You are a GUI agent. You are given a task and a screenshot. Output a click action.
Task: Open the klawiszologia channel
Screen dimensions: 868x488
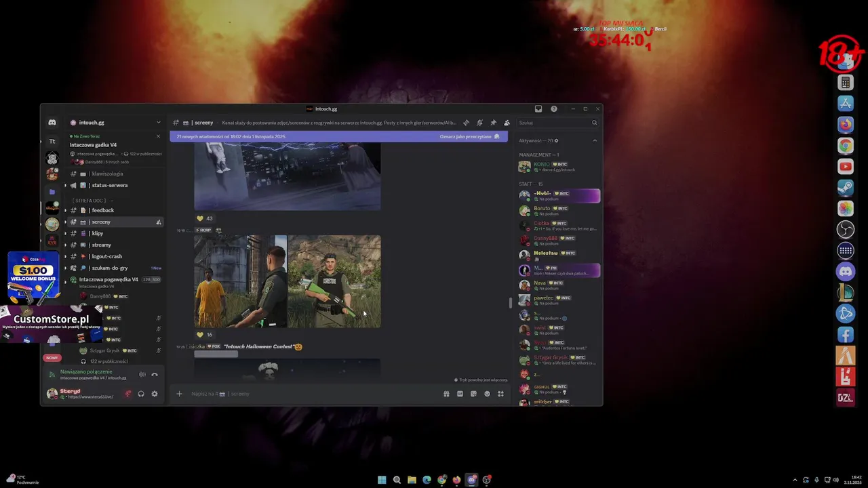pyautogui.click(x=114, y=174)
